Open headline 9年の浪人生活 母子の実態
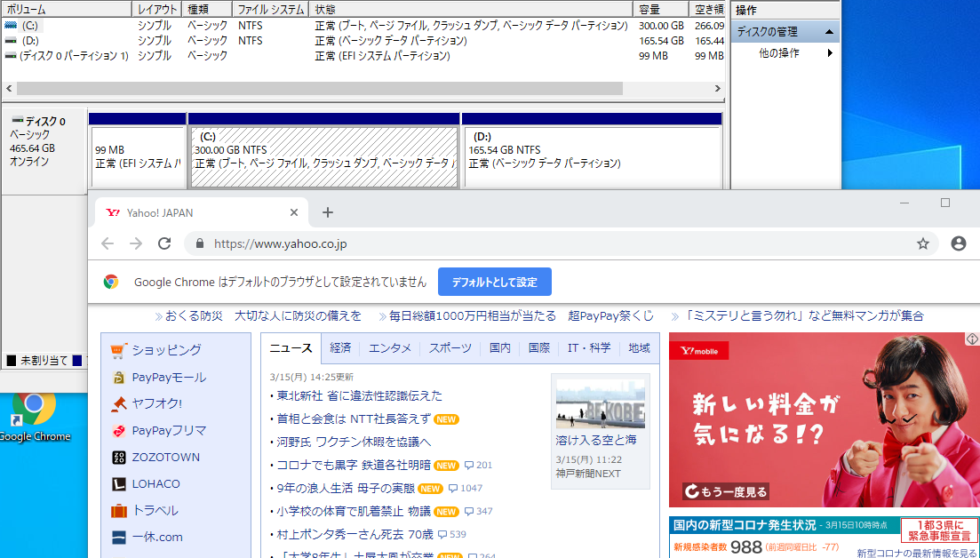 346,488
